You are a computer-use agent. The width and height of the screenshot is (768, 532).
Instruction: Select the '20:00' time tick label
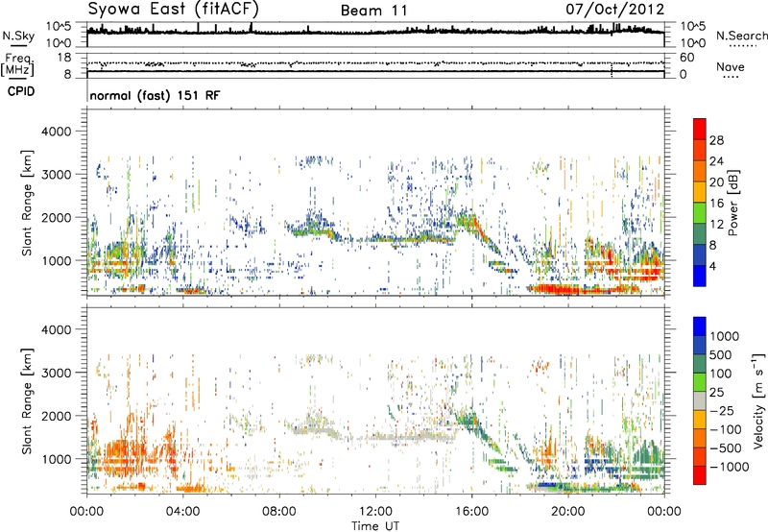[568, 512]
